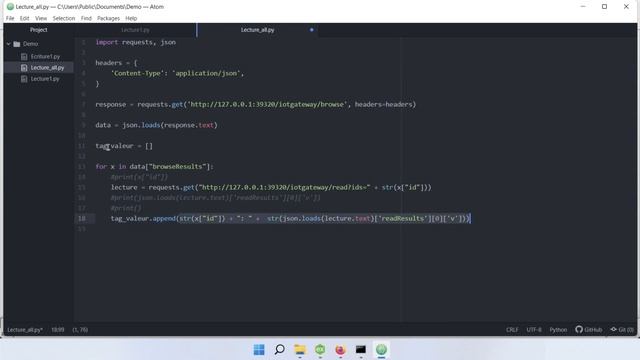640x360 pixels.
Task: Select the Demo project folder name
Action: [x=30, y=44]
